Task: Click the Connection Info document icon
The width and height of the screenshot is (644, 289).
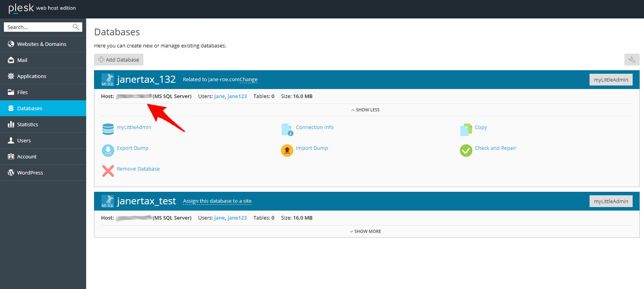Action: pyautogui.click(x=287, y=129)
